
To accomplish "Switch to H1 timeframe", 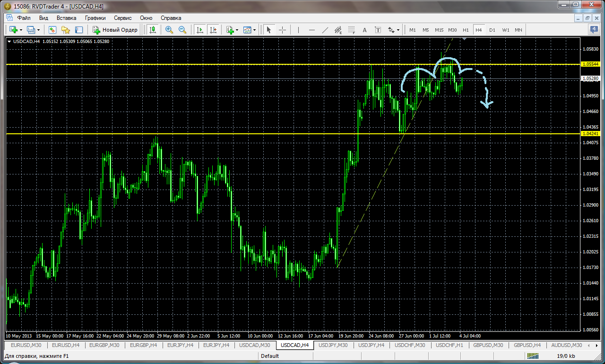I will (x=466, y=30).
